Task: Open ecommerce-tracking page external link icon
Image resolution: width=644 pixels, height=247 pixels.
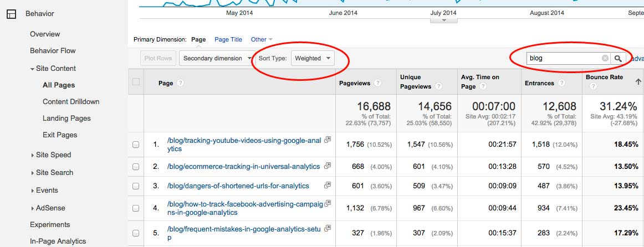Action: pos(328,166)
